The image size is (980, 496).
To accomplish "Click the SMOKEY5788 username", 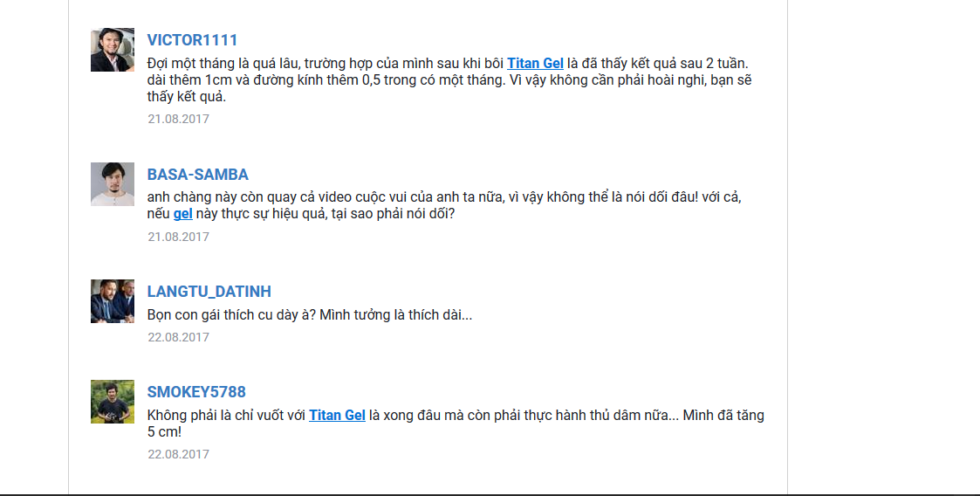I will point(196,392).
